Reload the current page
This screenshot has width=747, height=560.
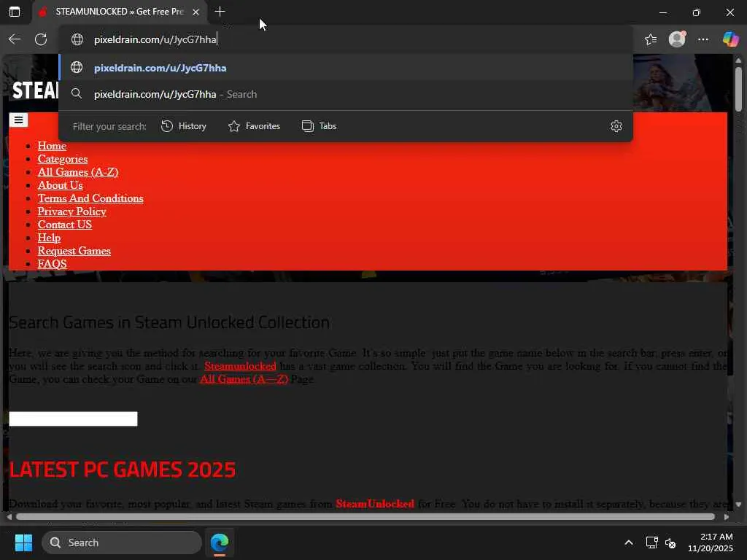[41, 39]
